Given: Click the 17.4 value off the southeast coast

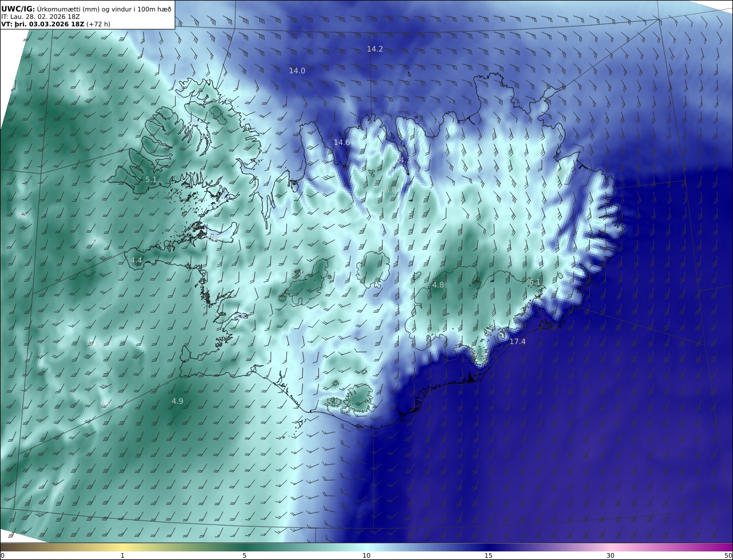Looking at the screenshot, I should click(x=517, y=342).
